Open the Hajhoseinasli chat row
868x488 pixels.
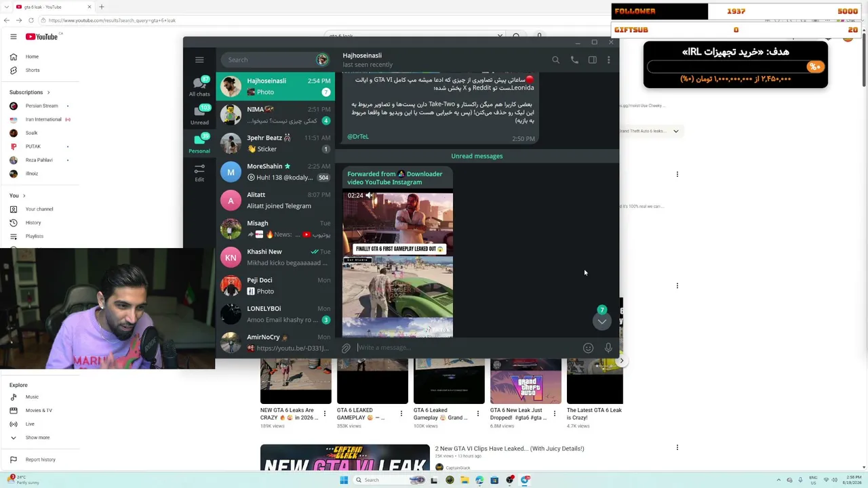(x=275, y=86)
